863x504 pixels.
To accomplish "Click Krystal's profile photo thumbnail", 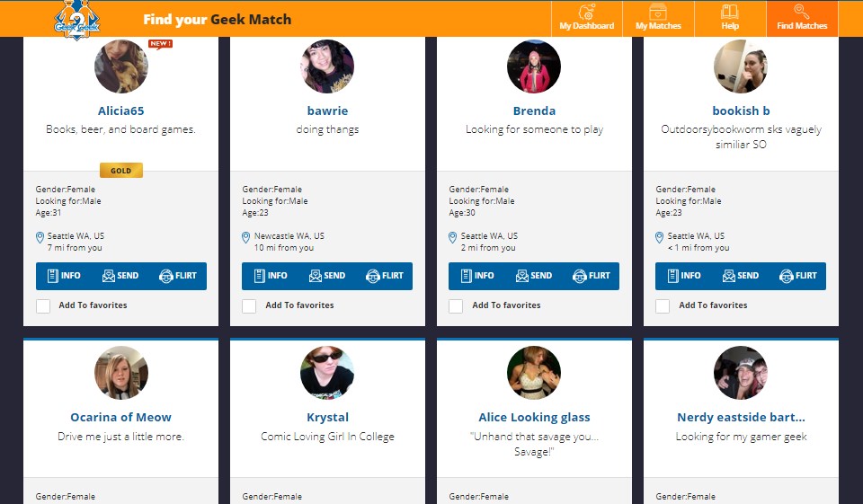I will pos(327,373).
